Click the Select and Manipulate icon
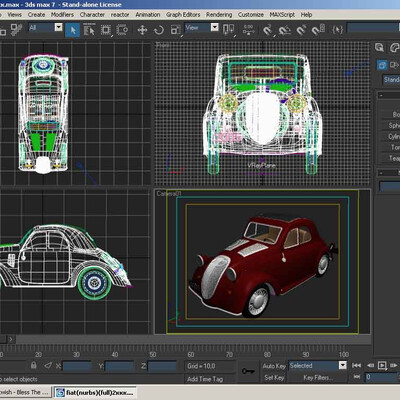This screenshot has height=400, width=400. [x=249, y=30]
